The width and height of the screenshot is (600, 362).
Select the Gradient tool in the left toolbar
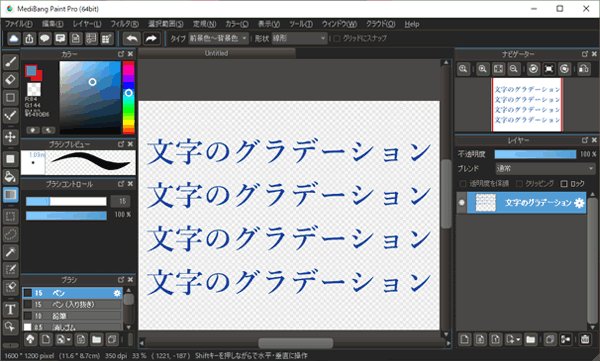(10, 194)
